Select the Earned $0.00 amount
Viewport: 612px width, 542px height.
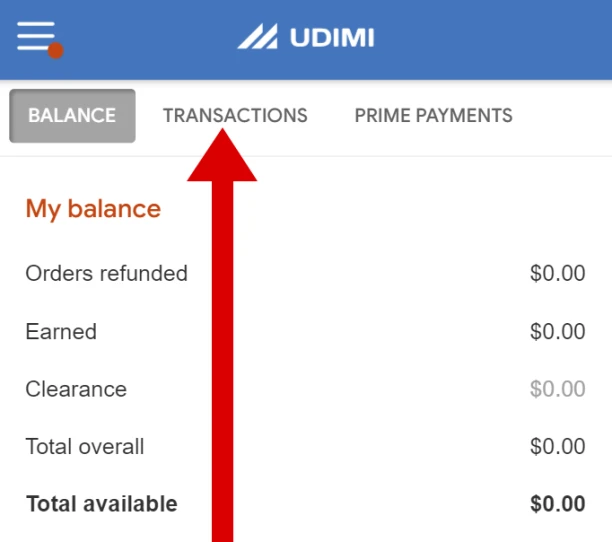pos(557,331)
